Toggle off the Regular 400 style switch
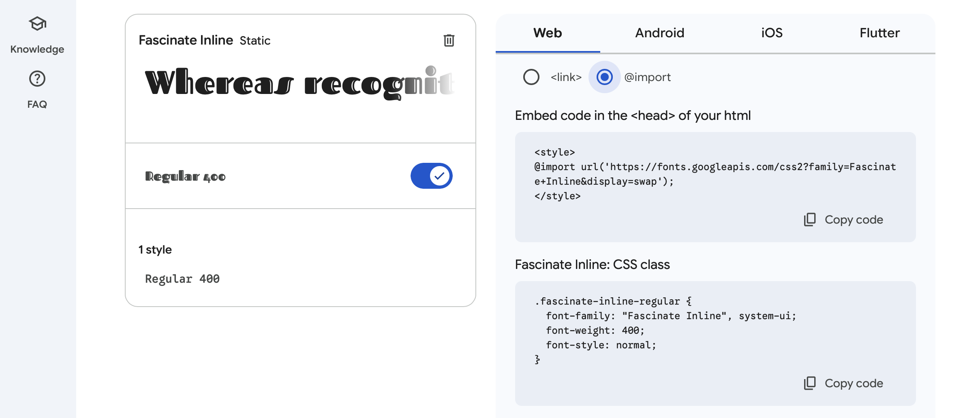The image size is (980, 418). pyautogui.click(x=431, y=176)
